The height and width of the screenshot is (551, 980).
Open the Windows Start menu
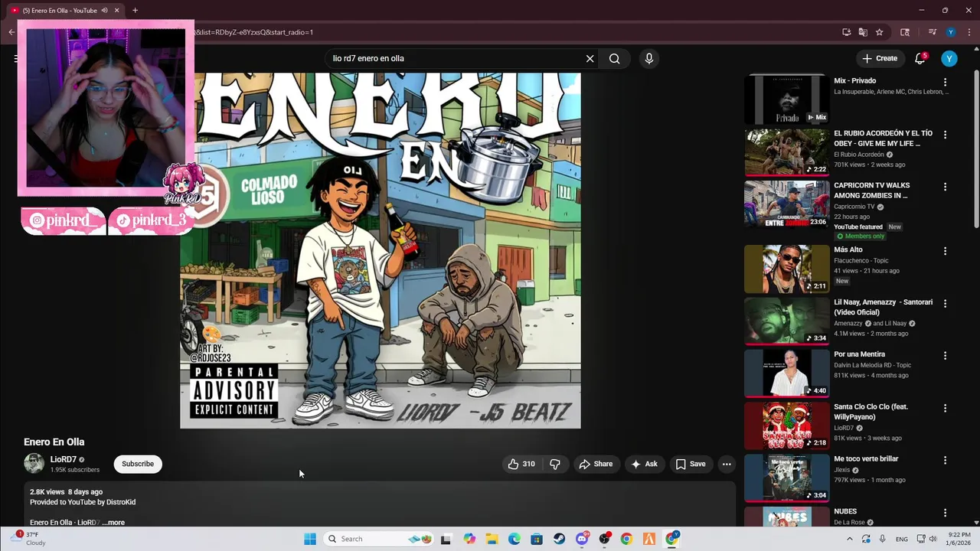(310, 539)
